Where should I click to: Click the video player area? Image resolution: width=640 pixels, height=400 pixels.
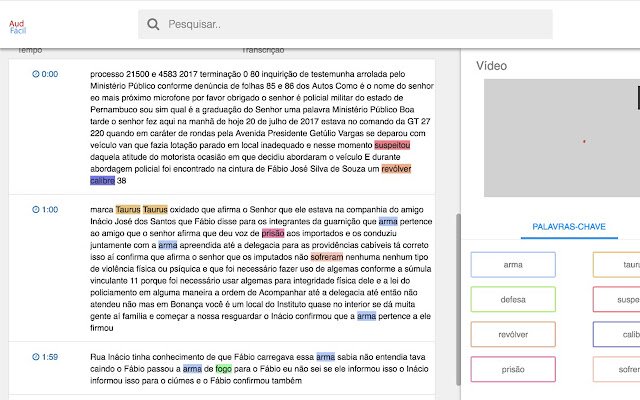click(x=562, y=138)
